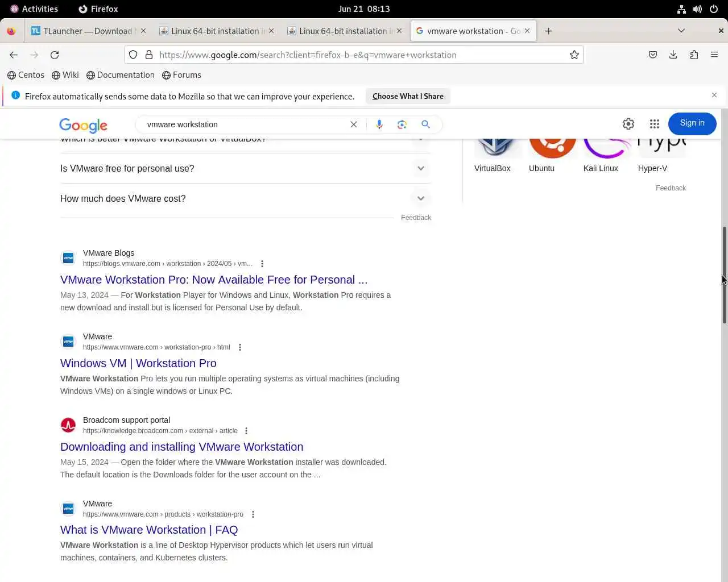The image size is (728, 582).
Task: Open the network status icon in top bar
Action: 681,9
